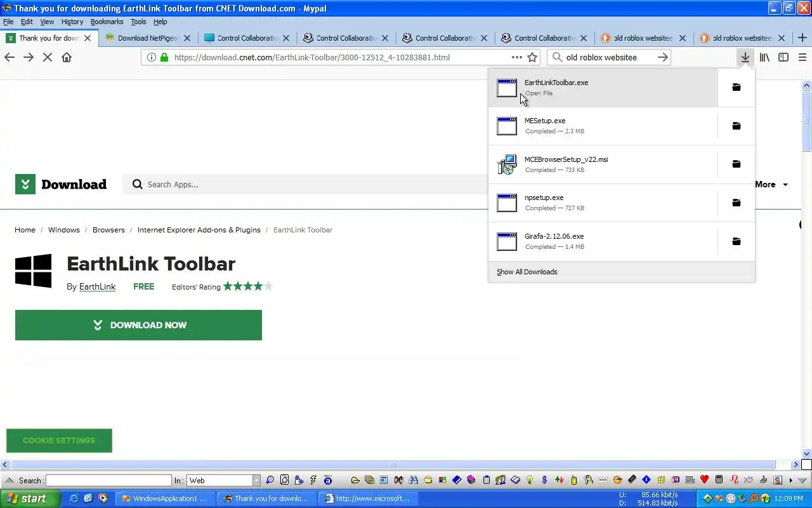Click the Windows Start button
Screen dimensions: 812x508
pos(30,498)
